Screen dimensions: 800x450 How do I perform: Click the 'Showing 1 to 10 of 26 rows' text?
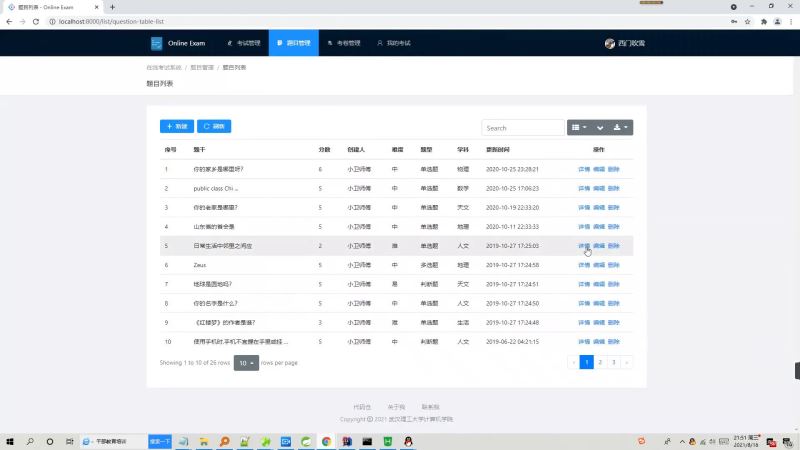click(x=195, y=363)
